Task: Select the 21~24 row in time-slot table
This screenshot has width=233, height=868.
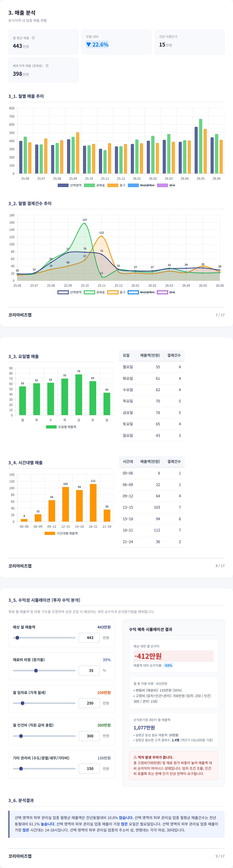Action: point(152,542)
